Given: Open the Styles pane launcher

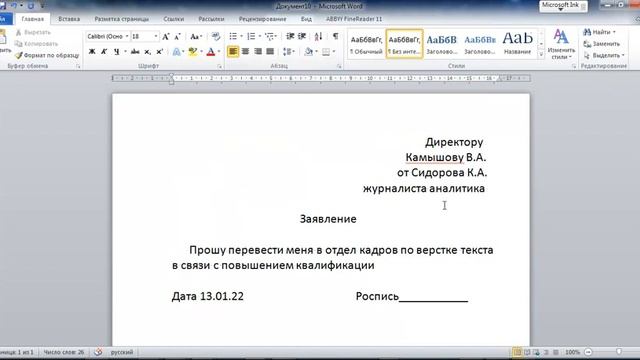Looking at the screenshot, I should pos(574,66).
